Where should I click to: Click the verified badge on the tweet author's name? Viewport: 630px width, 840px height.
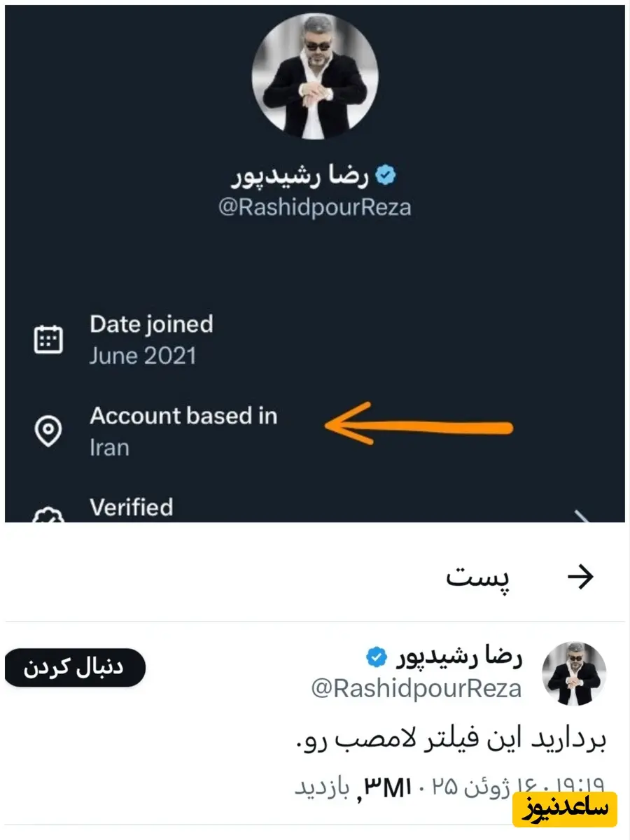pyautogui.click(x=376, y=656)
